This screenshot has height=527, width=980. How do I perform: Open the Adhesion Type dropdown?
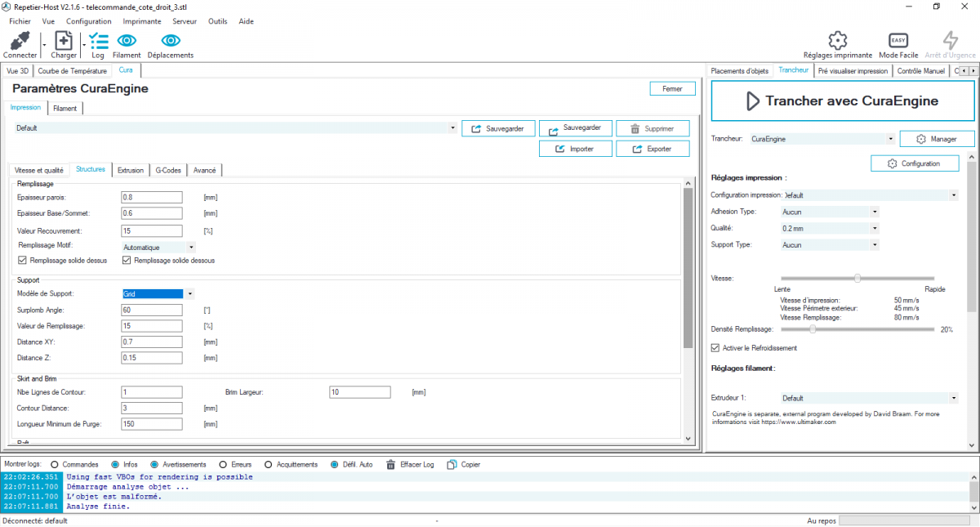tap(875, 212)
